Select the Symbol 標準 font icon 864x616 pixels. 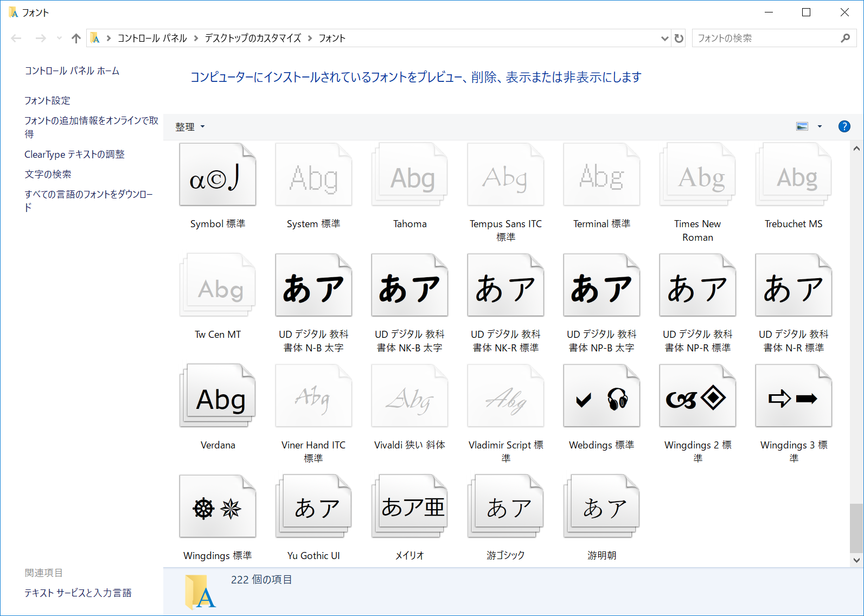(217, 175)
